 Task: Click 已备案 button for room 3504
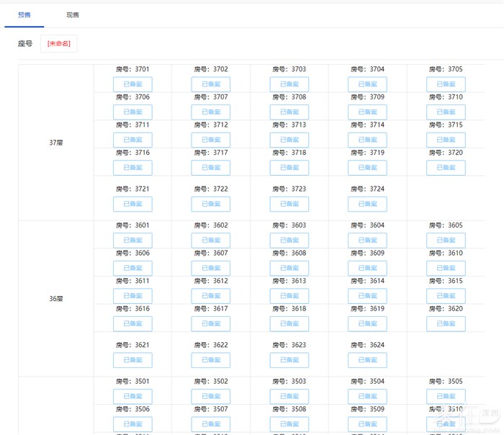(x=367, y=396)
